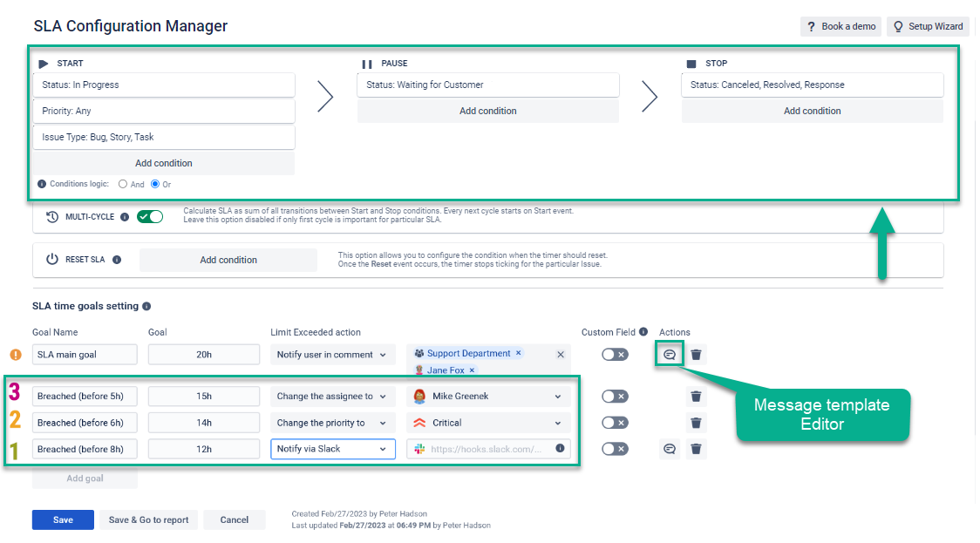Add condition for Reset SLA
This screenshot has height=543, width=980.
[228, 260]
